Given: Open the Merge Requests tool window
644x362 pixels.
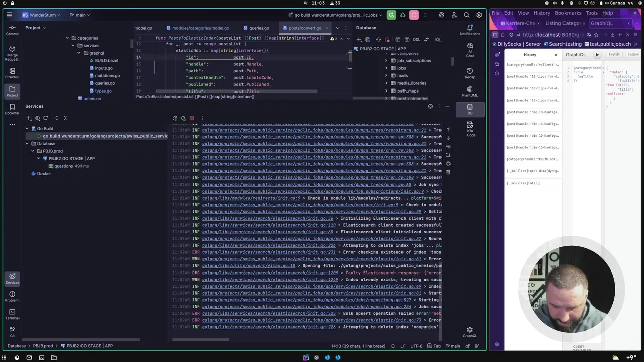Looking at the screenshot, I should (12, 53).
